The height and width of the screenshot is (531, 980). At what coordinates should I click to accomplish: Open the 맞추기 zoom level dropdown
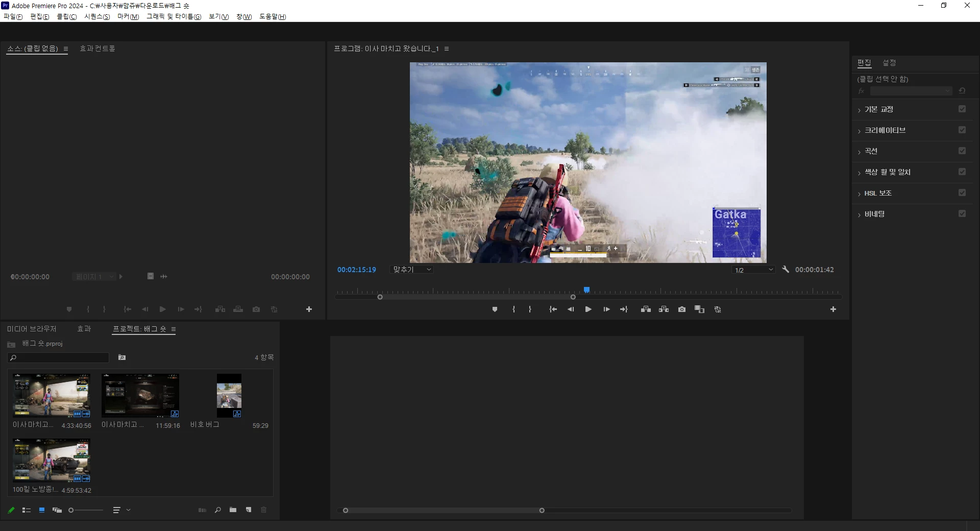pyautogui.click(x=411, y=270)
